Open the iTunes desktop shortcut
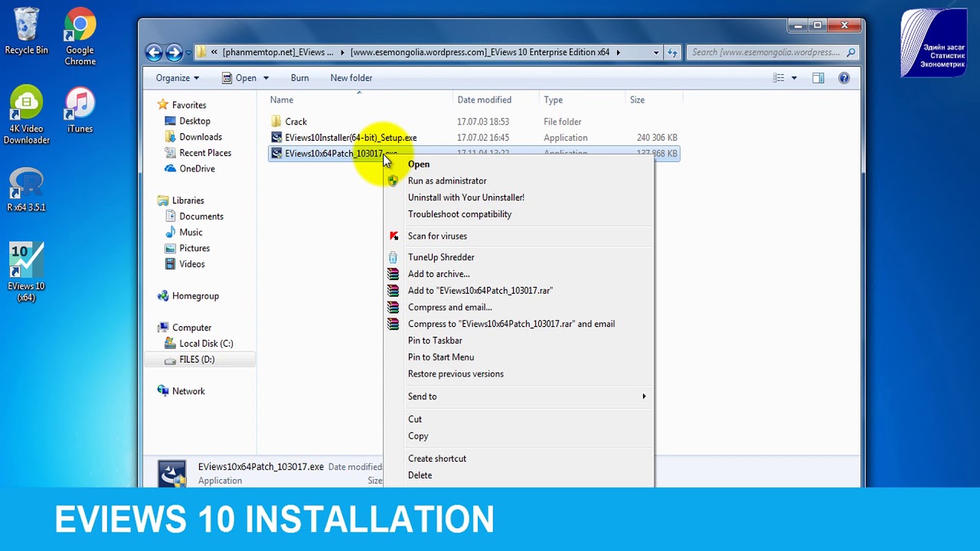The height and width of the screenshot is (551, 980). pos(80,109)
